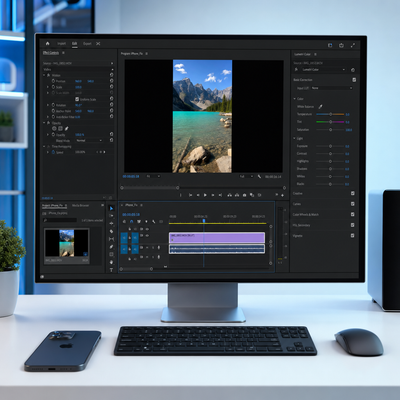Reset the Opacity parameter

pos(111,135)
